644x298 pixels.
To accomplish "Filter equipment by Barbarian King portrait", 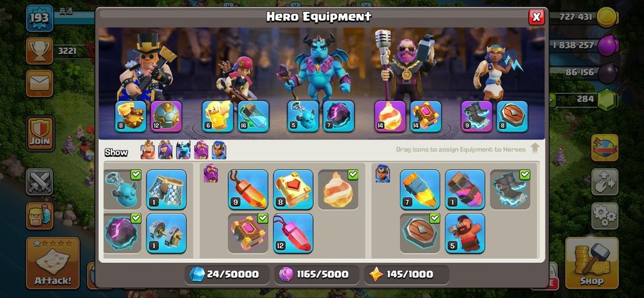I will pos(148,149).
